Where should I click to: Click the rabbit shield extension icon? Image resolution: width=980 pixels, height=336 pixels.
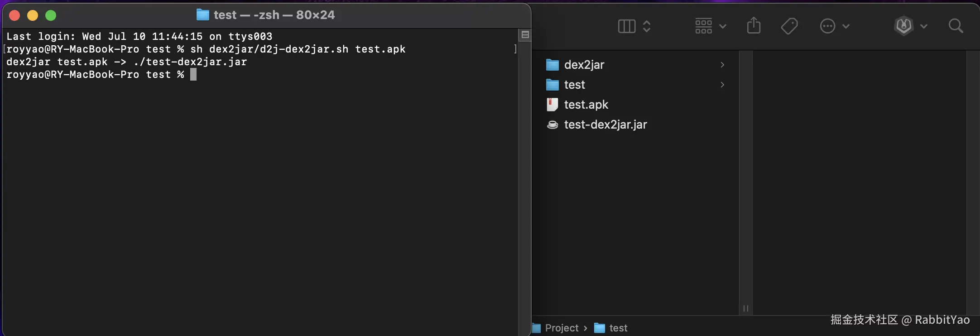[904, 26]
